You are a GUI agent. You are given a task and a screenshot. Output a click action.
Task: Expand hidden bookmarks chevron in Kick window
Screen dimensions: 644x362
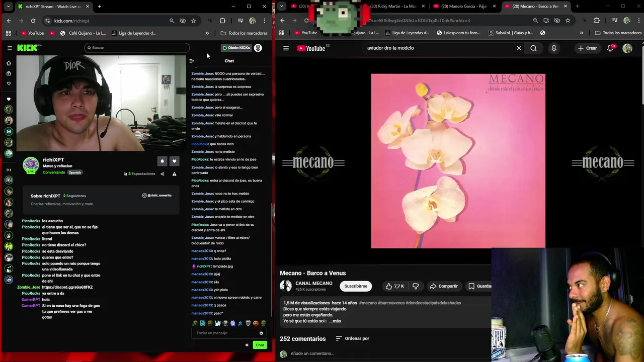(207, 33)
